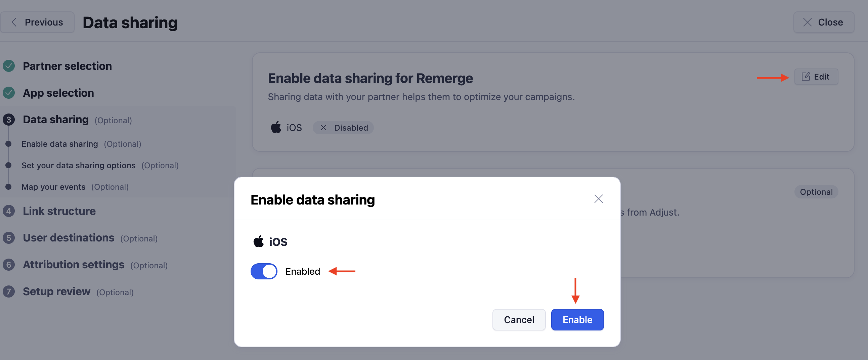
Task: Click the Apple icon next to iOS Disabled status
Action: click(x=276, y=127)
